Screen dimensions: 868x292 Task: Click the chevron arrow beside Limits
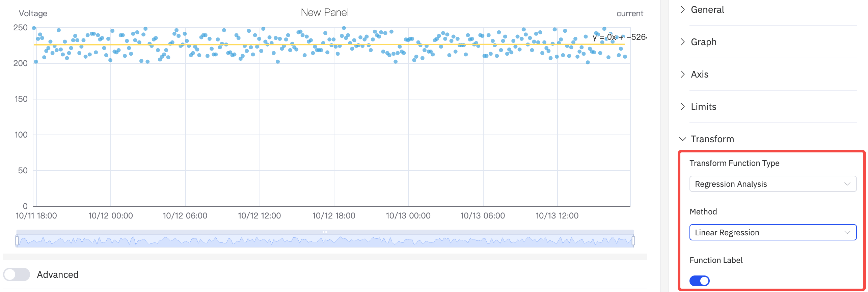pos(683,107)
